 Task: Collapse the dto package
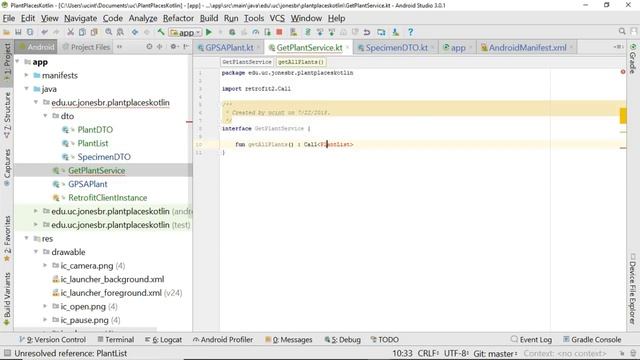(45, 116)
